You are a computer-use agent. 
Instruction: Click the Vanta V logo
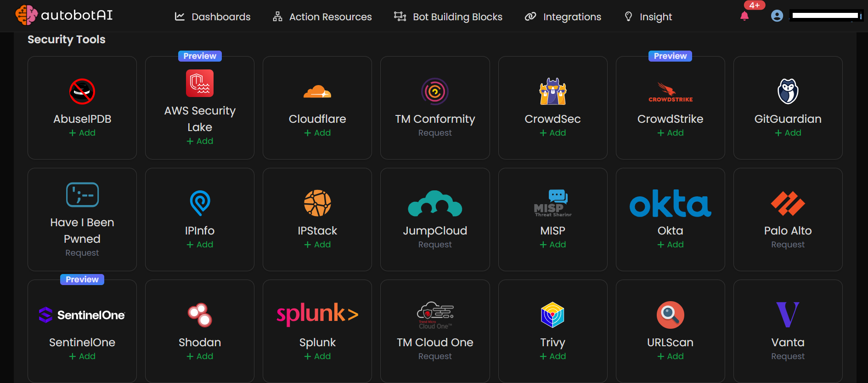(x=788, y=315)
